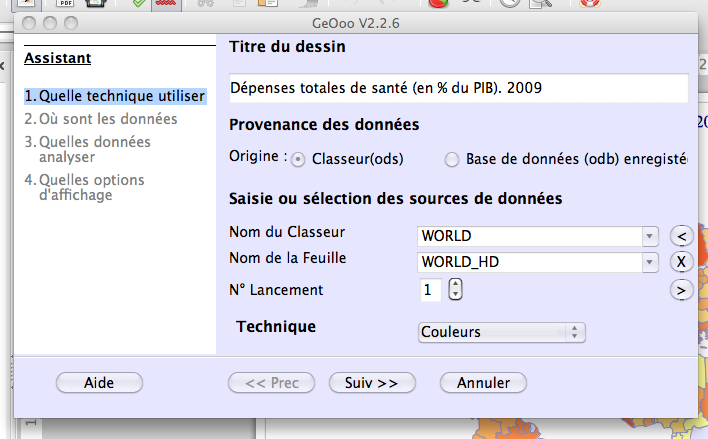Click the '<' button beside Nom du Classeur
The height and width of the screenshot is (439, 708).
pyautogui.click(x=681, y=236)
